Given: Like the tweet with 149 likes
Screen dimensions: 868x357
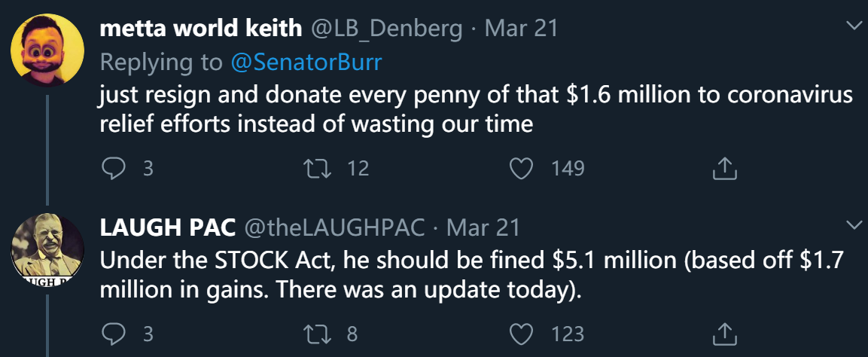Looking at the screenshot, I should pos(522,168).
